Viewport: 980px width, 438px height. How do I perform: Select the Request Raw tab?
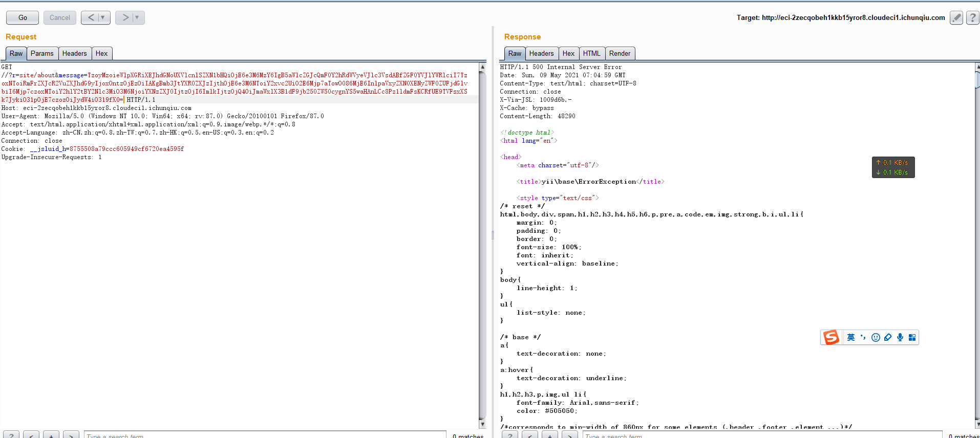tap(16, 53)
